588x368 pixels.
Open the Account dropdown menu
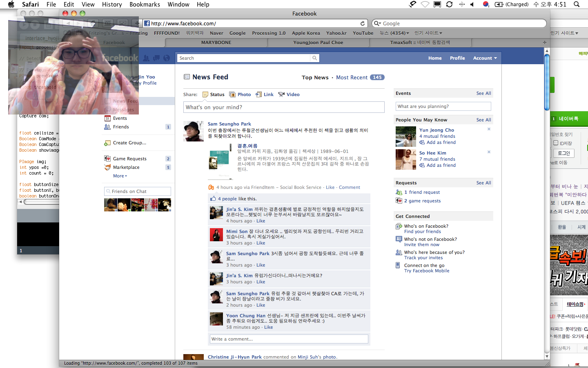pyautogui.click(x=485, y=58)
